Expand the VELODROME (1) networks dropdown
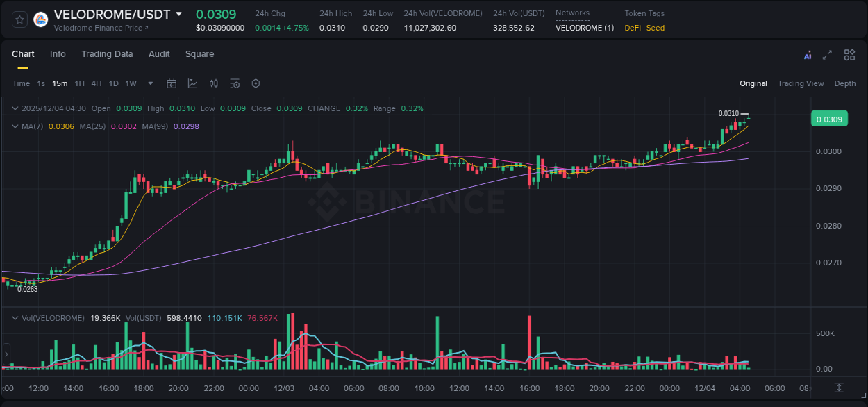This screenshot has width=868, height=407. point(584,28)
